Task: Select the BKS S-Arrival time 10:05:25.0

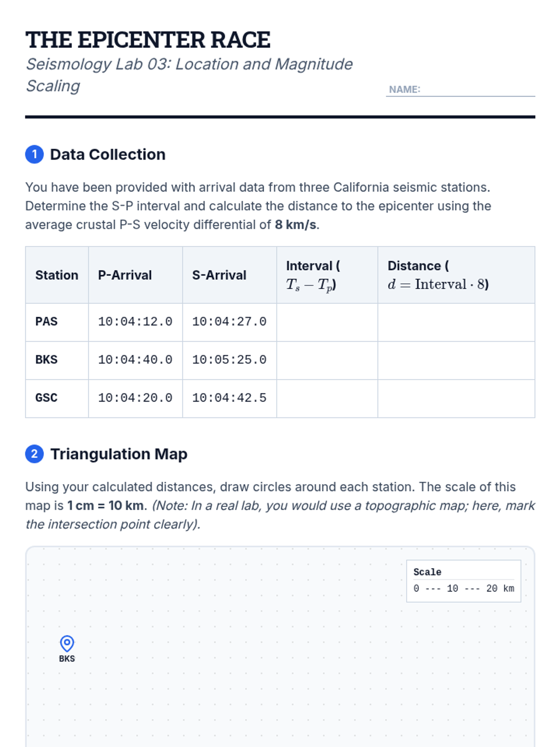Action: click(x=229, y=360)
